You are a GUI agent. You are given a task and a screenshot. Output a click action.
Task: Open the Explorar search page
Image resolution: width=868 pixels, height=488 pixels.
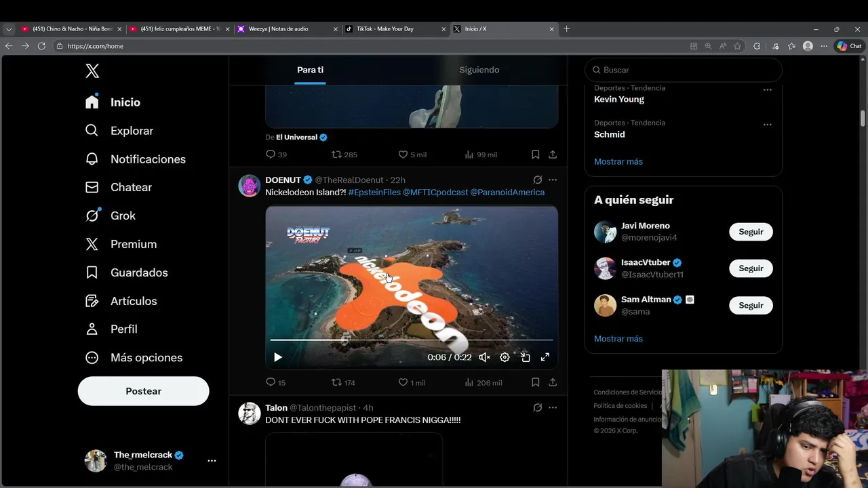[119, 131]
